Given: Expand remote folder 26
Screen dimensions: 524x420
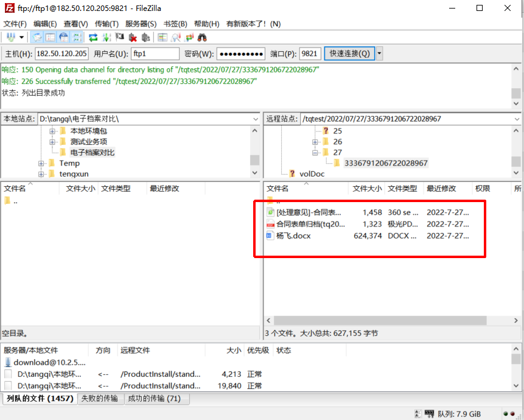Looking at the screenshot, I should click(315, 142).
